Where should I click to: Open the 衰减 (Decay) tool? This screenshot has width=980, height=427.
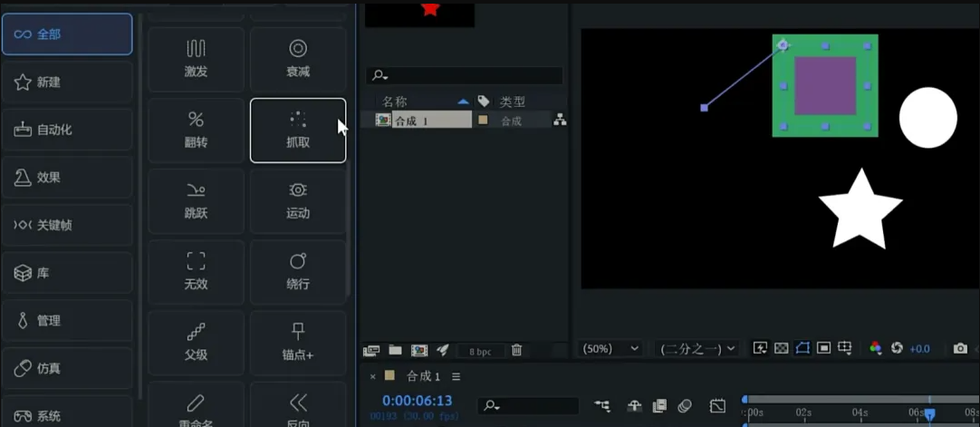[297, 59]
